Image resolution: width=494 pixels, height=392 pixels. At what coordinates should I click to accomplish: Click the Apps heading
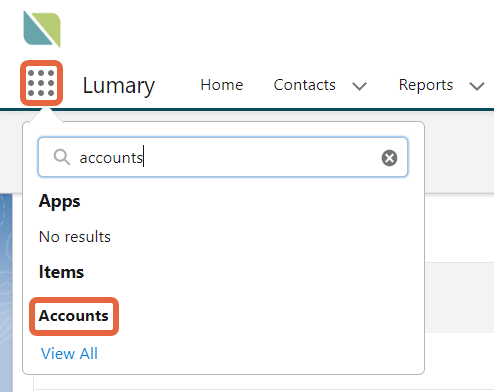(x=59, y=201)
